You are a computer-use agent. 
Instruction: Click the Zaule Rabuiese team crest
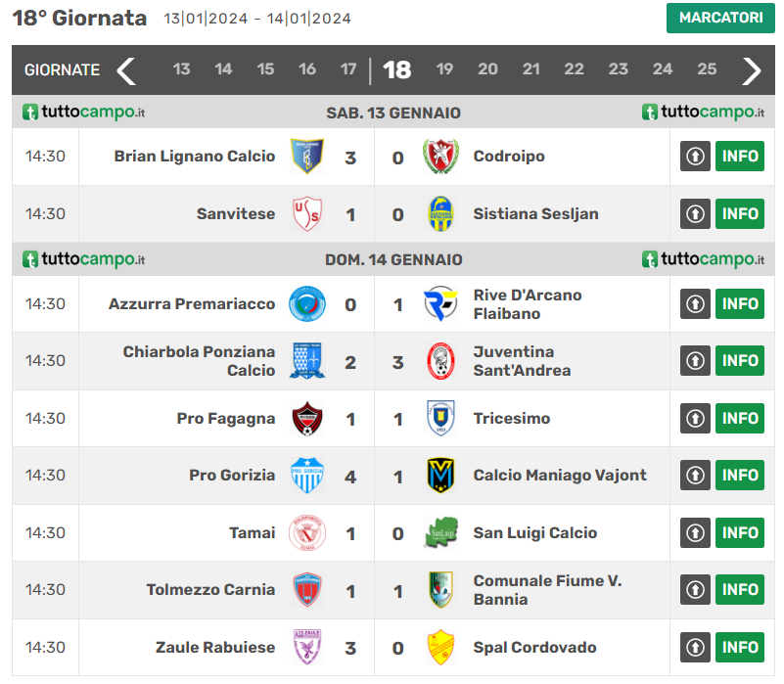click(x=307, y=648)
